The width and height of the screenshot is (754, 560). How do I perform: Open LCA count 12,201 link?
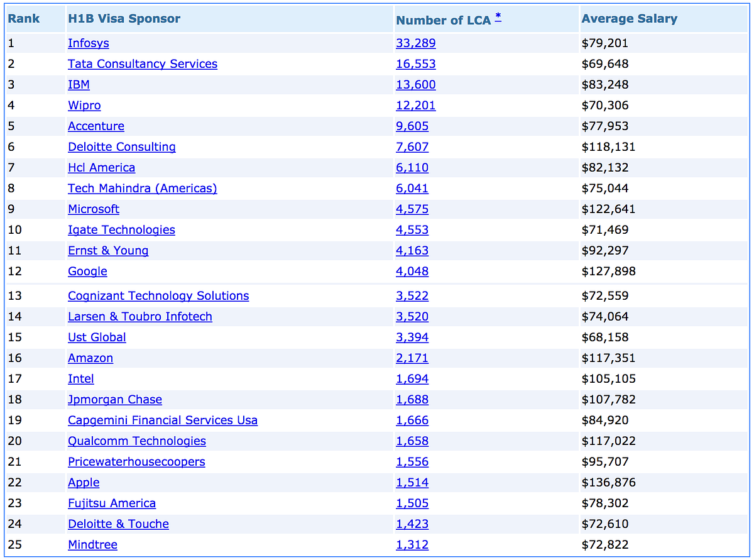pos(415,106)
